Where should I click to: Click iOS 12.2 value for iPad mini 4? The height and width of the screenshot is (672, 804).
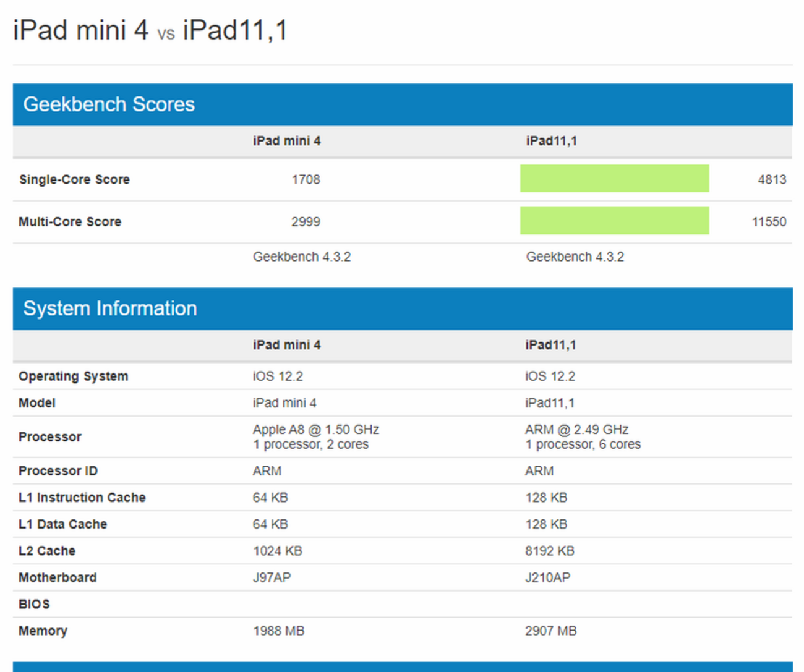pos(278,376)
